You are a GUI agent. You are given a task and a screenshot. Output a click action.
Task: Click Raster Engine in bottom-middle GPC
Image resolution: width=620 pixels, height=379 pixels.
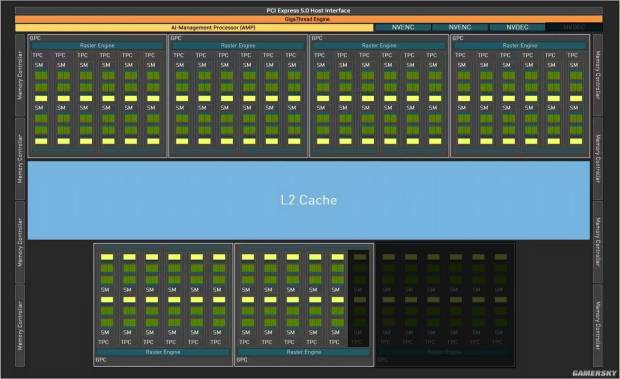(x=304, y=352)
